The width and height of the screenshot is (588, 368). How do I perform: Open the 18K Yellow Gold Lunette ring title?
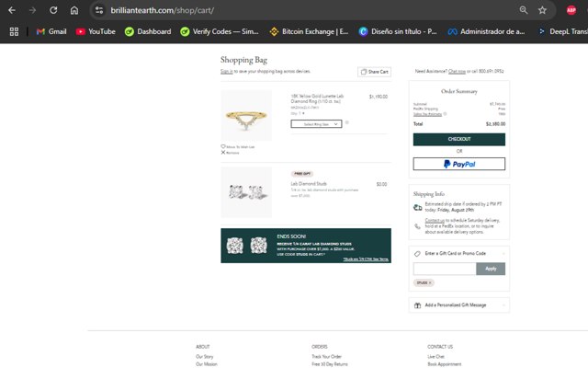coord(317,98)
